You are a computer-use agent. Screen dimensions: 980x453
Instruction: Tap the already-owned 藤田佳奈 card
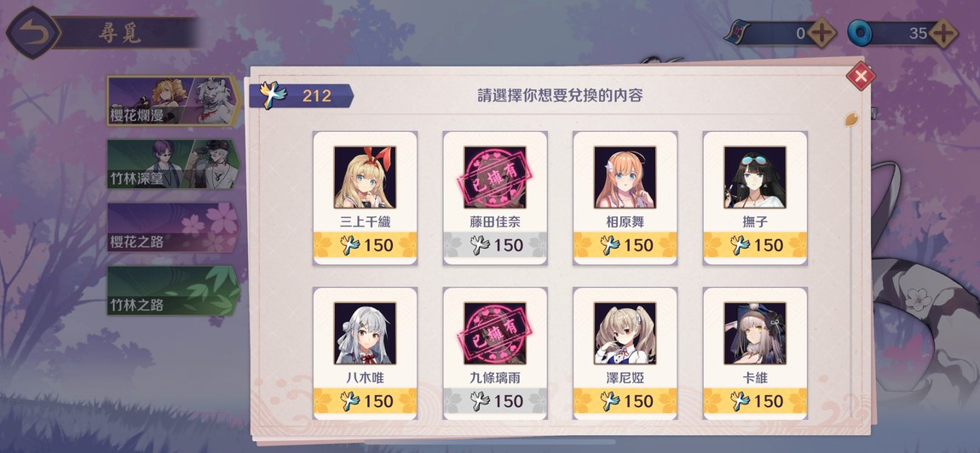(x=495, y=198)
